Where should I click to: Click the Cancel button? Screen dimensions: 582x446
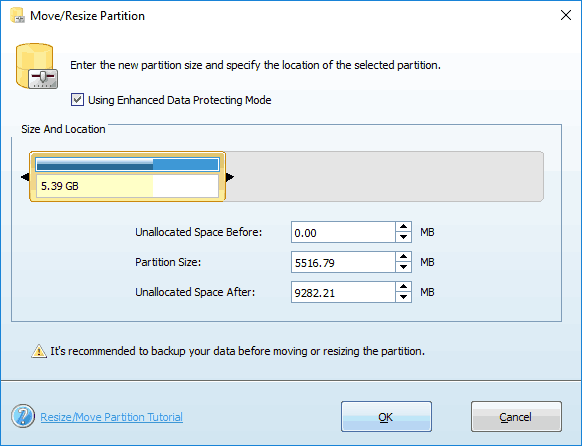coord(516,416)
